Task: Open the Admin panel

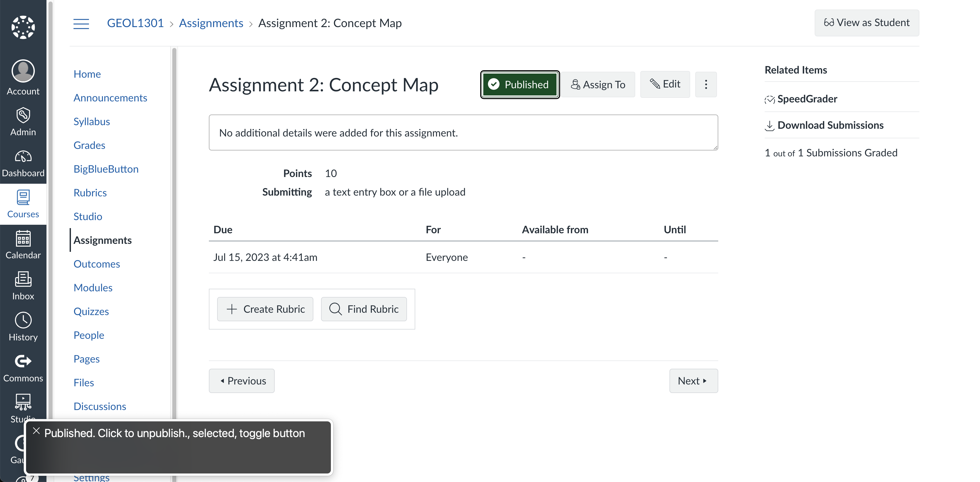Action: pos(23,121)
